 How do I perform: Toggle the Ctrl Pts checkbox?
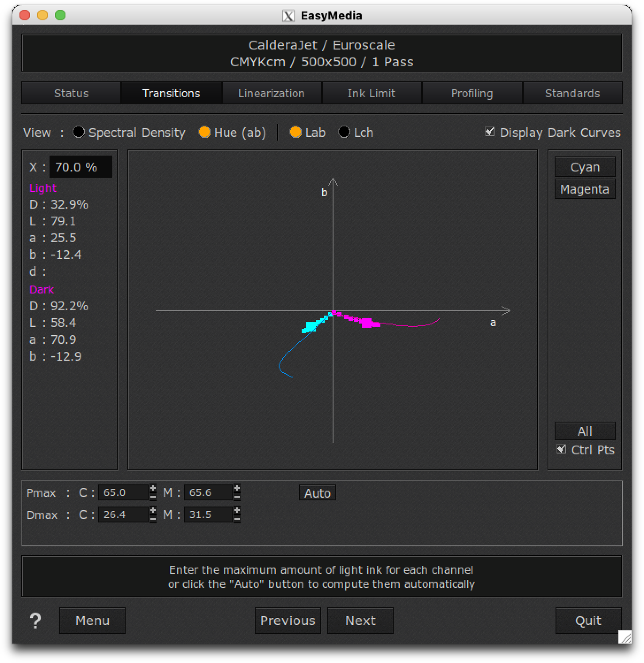[561, 449]
